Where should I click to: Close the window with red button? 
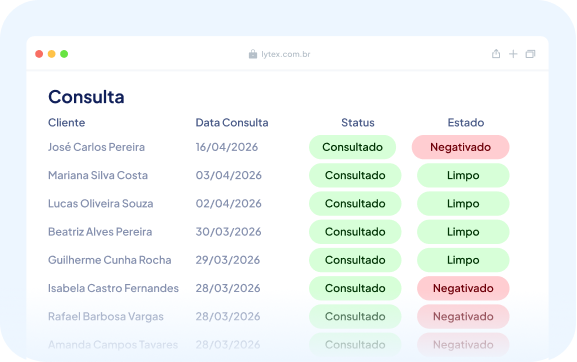[x=39, y=54]
